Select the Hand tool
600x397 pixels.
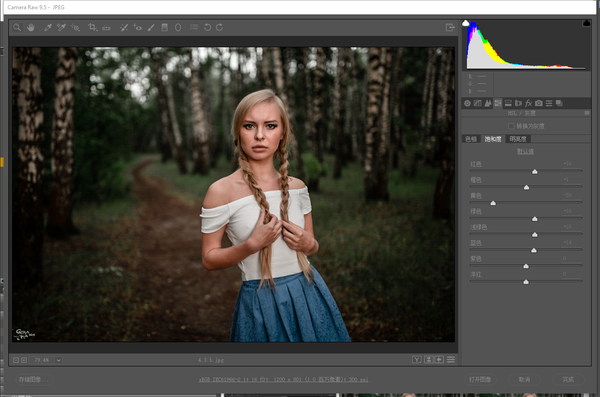31,27
